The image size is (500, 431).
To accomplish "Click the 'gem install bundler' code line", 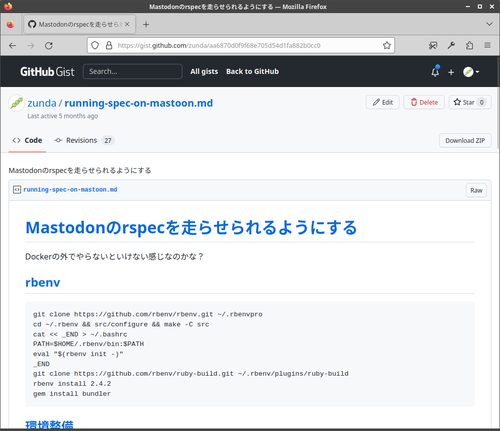I will (x=72, y=394).
